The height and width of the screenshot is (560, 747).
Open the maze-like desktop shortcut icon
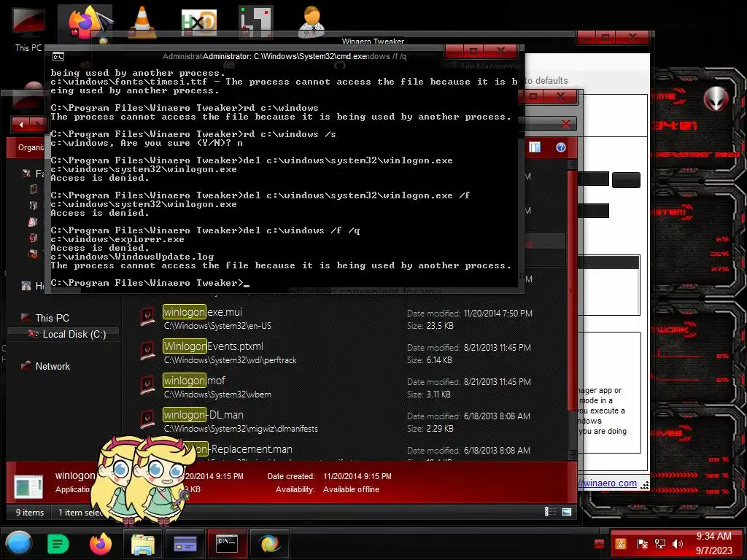click(x=256, y=21)
